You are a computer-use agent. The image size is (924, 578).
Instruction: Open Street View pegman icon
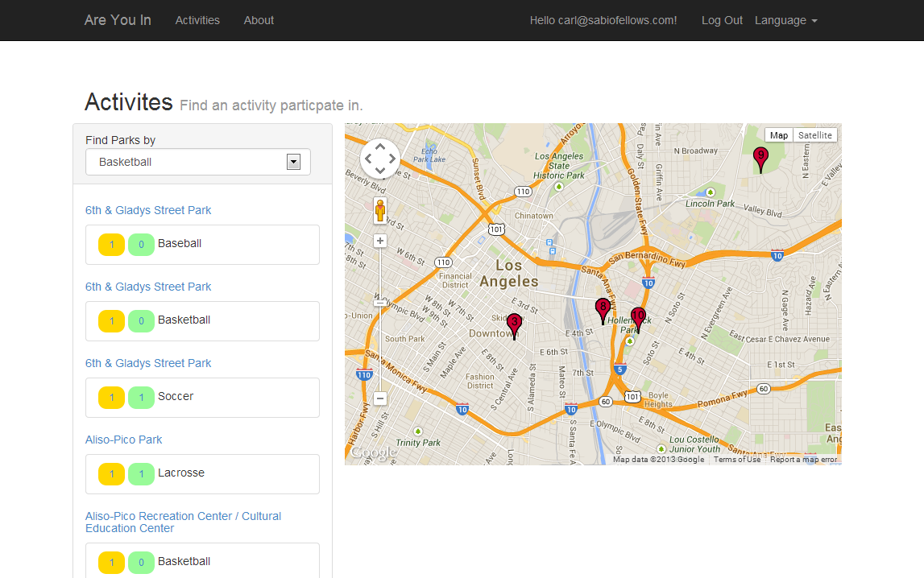(x=380, y=211)
